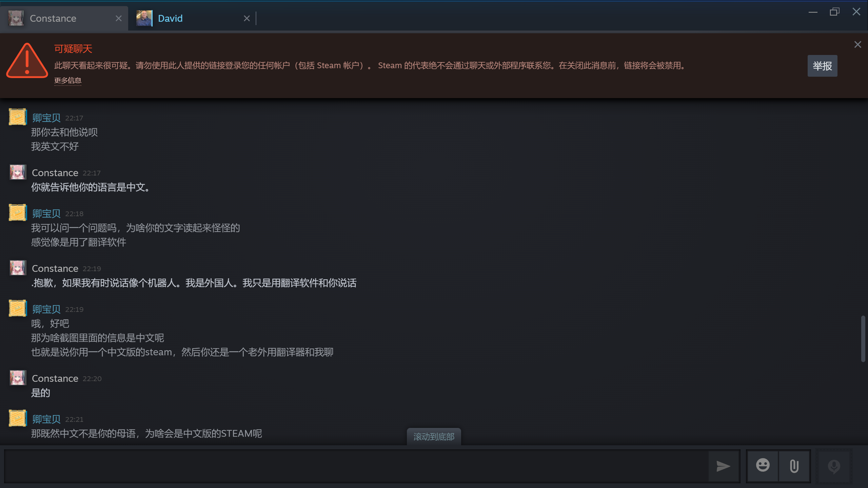Click David's avatar in tab bar
The height and width of the screenshot is (488, 868).
(144, 18)
